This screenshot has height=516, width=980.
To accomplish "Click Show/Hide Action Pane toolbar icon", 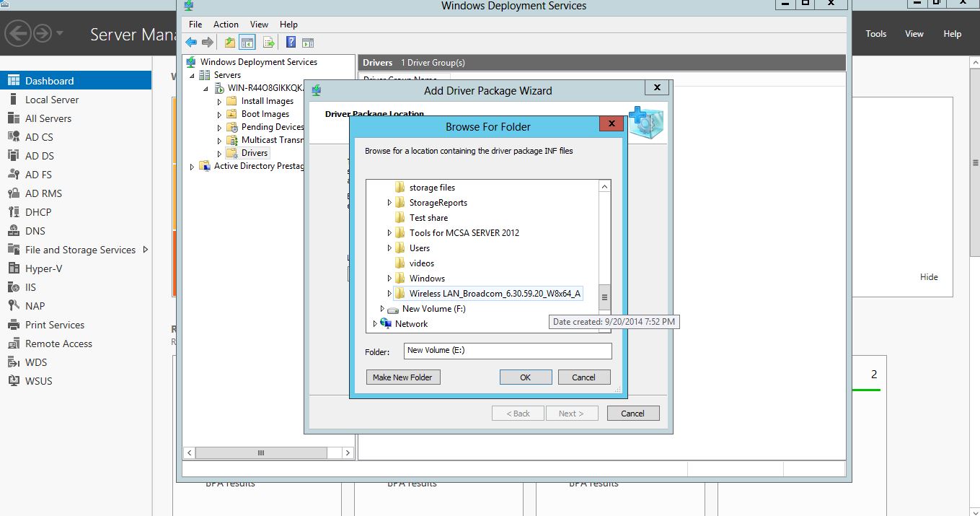I will [x=308, y=43].
